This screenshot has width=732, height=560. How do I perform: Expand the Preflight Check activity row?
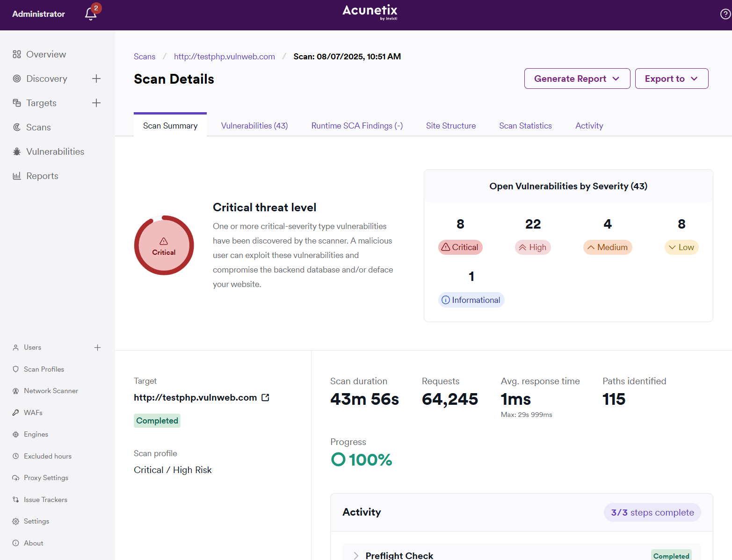pos(356,555)
